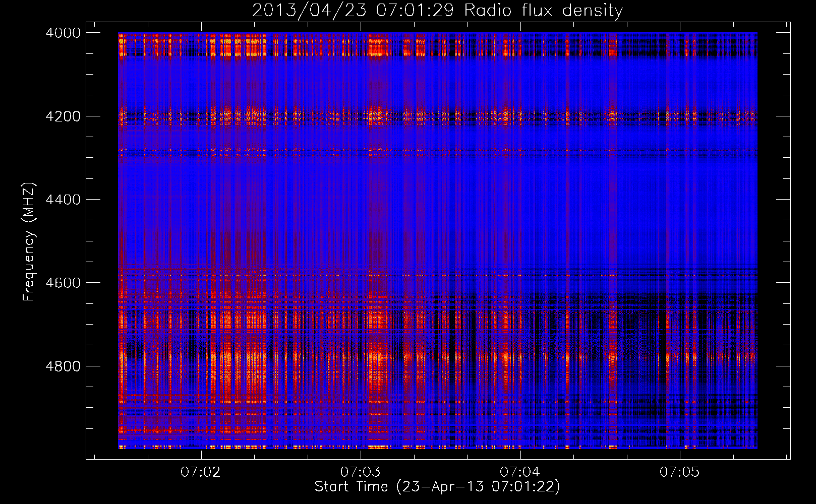The height and width of the screenshot is (504, 816).
Task: Click the 07:02 time axis label
Action: click(x=201, y=472)
